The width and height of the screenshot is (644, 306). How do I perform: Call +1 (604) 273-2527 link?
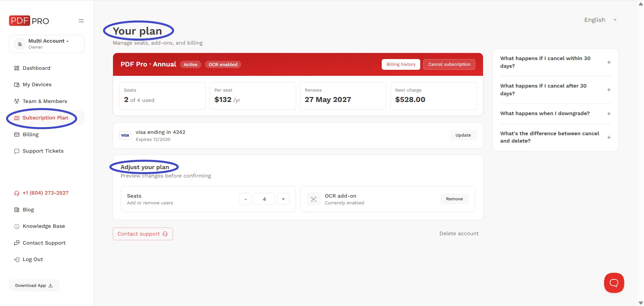46,193
